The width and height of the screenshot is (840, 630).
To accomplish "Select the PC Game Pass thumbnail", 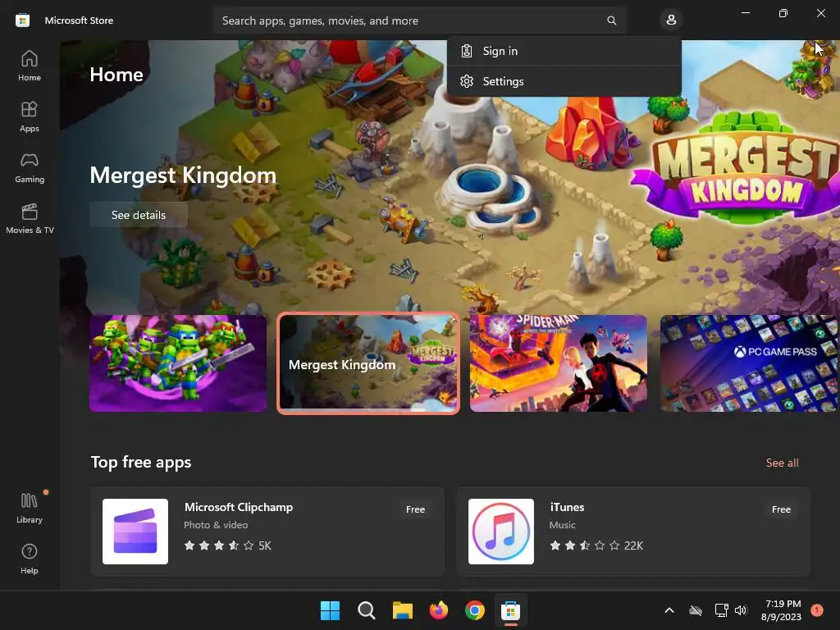I will tap(748, 363).
